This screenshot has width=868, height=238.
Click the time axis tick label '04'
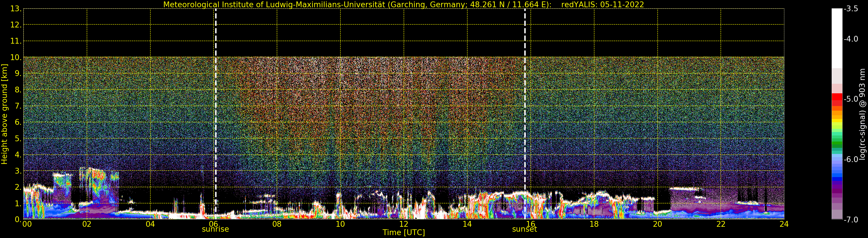(150, 224)
